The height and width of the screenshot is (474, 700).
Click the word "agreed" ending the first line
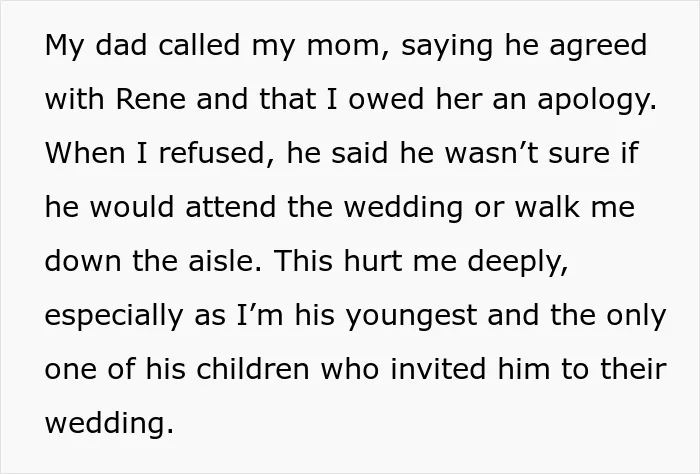coord(598,48)
